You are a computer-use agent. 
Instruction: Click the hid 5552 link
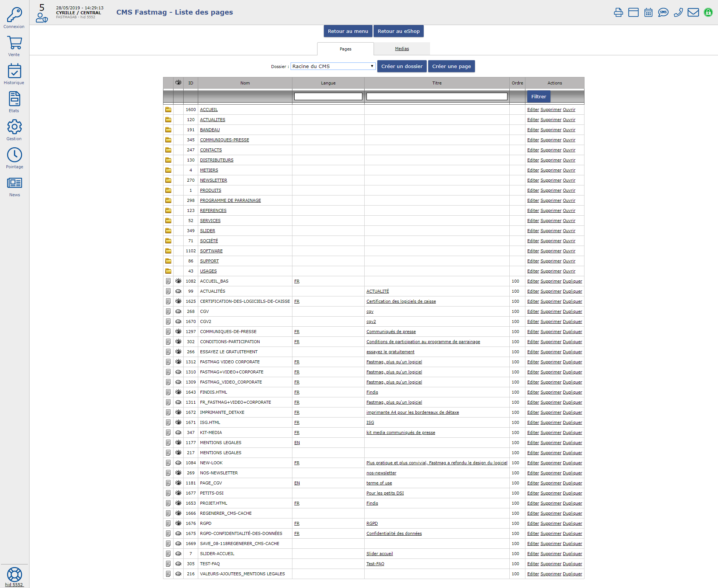pyautogui.click(x=14, y=585)
